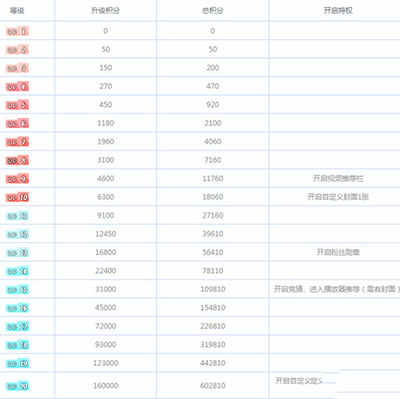400x399 pixels.
Task: Select the 27160 total points value
Action: coord(213,215)
